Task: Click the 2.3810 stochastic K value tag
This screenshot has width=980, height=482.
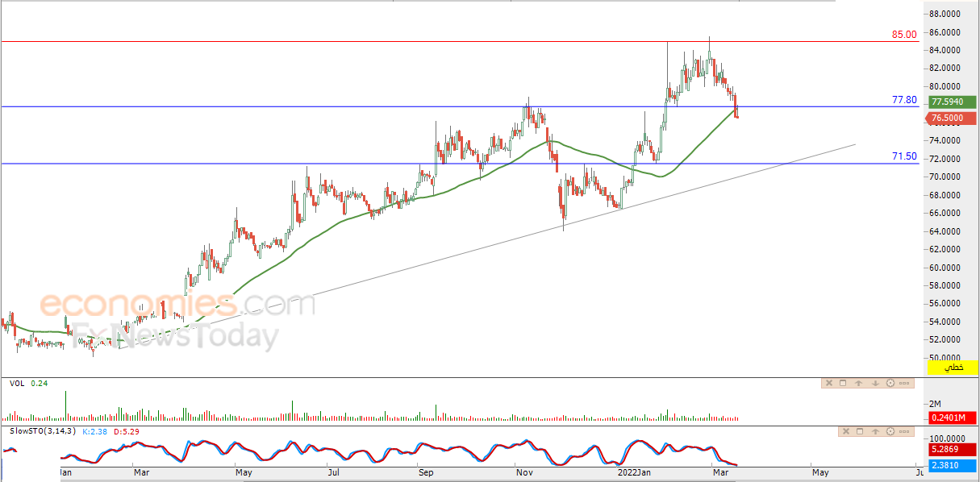Action: tap(953, 465)
